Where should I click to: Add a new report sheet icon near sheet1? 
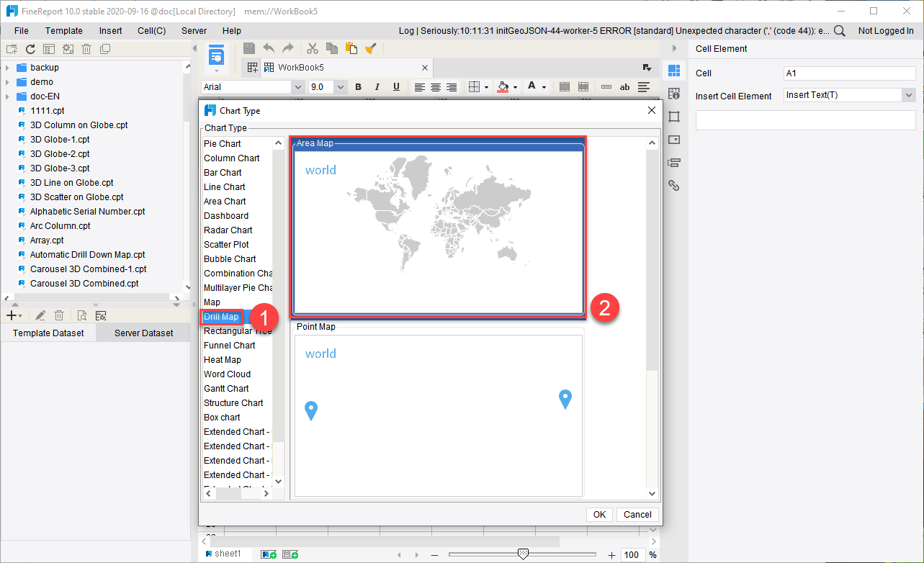point(267,554)
